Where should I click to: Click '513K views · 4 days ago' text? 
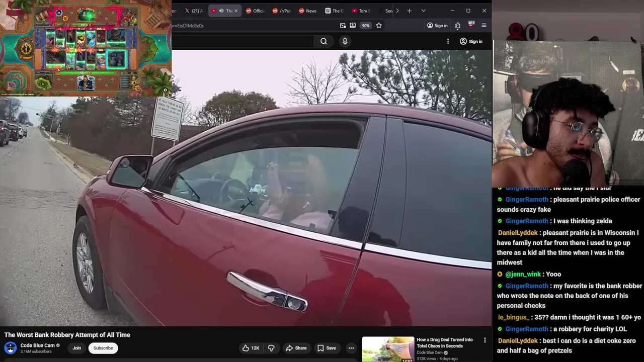(x=437, y=358)
